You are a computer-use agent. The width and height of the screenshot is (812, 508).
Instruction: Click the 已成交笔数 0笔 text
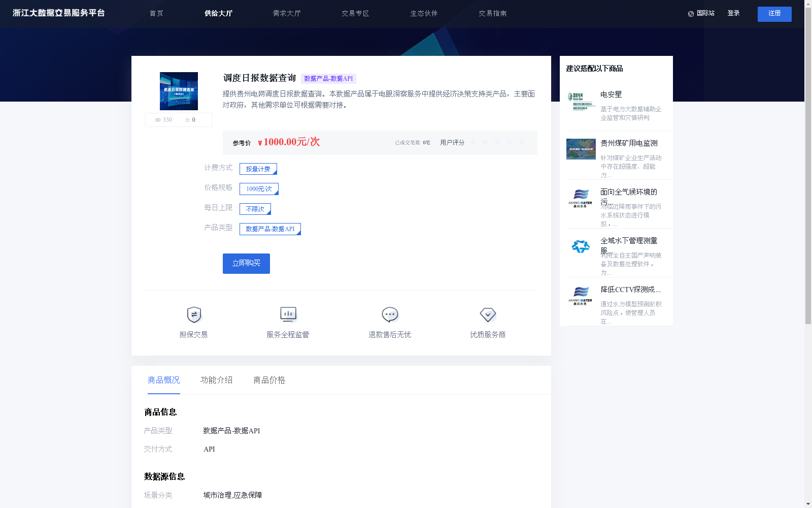click(x=413, y=143)
